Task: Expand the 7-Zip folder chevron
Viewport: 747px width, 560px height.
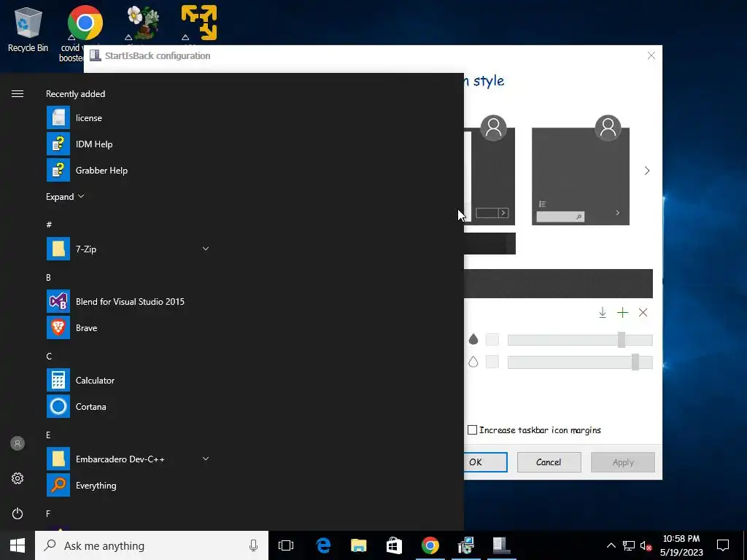Action: [205, 249]
